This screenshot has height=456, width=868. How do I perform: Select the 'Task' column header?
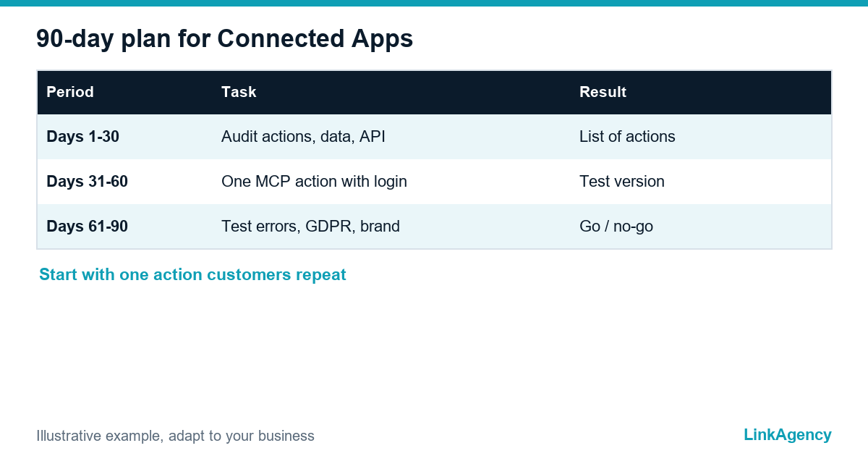point(239,92)
